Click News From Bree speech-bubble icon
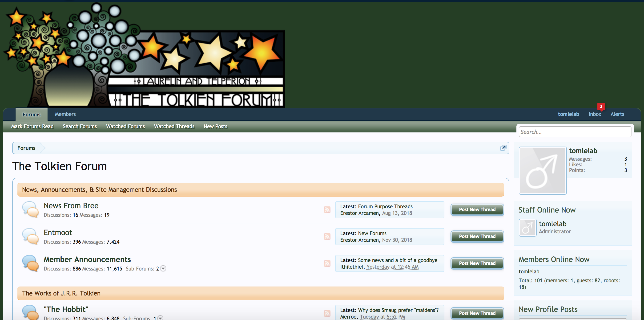 pos(30,209)
